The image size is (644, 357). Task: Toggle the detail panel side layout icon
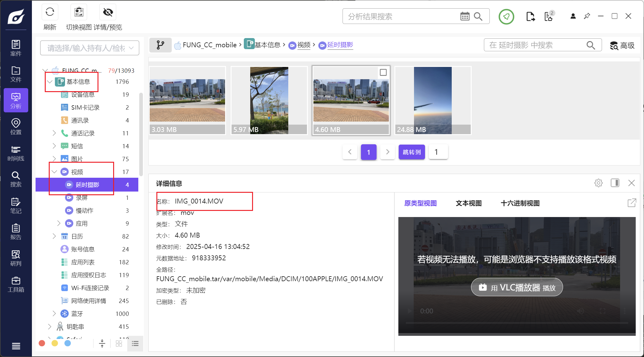coord(615,183)
